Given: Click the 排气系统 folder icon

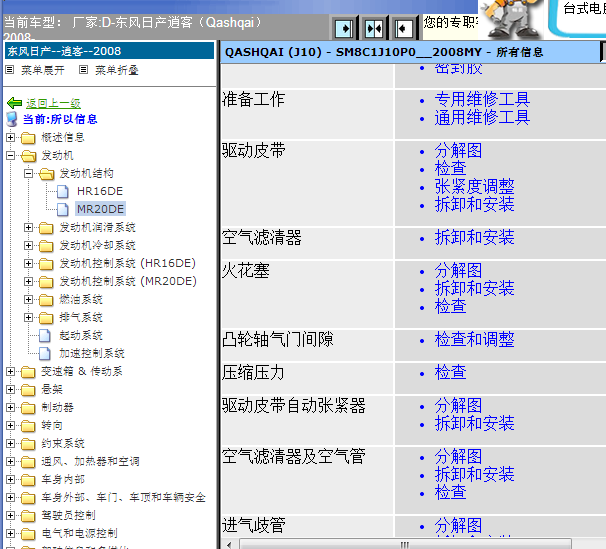Looking at the screenshot, I should (x=46, y=318).
